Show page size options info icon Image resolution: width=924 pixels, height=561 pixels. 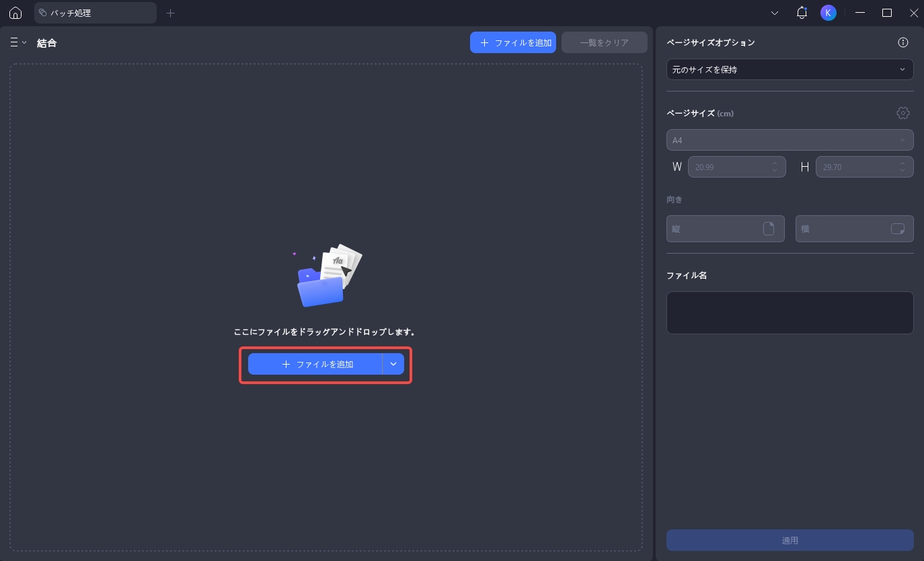(903, 42)
